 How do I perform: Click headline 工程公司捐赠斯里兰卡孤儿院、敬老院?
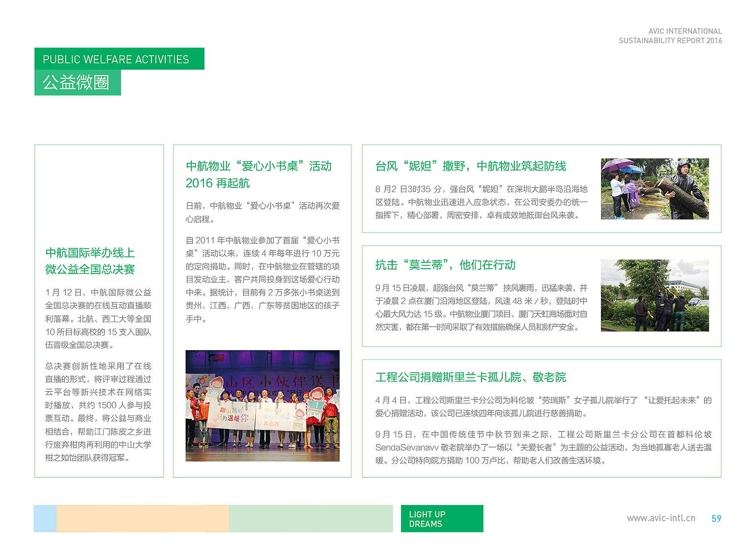[471, 377]
